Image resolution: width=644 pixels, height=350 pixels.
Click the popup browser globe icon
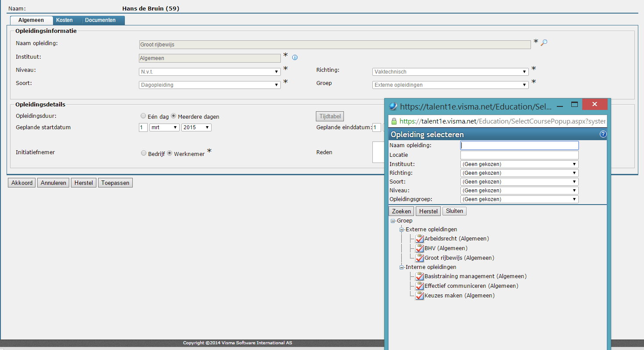(x=393, y=106)
